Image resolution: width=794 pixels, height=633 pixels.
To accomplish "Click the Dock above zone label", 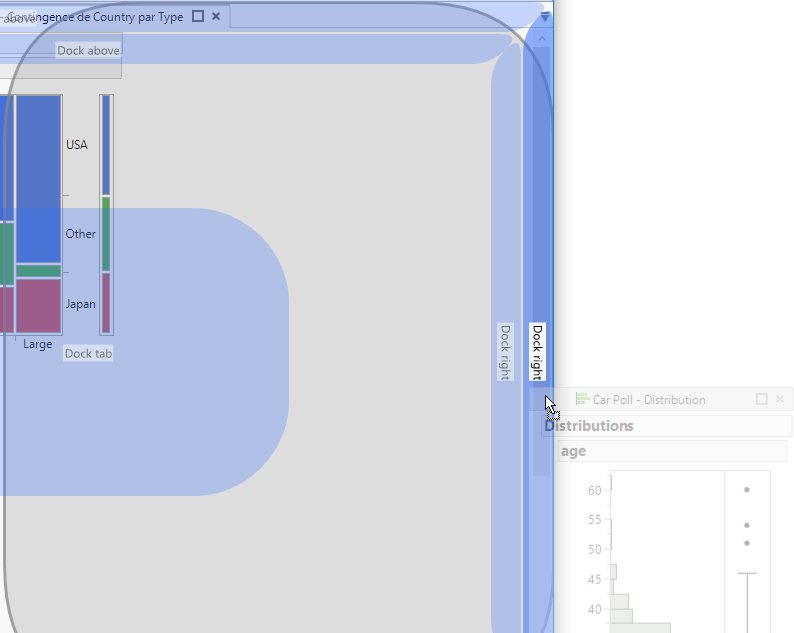I will click(x=88, y=50).
